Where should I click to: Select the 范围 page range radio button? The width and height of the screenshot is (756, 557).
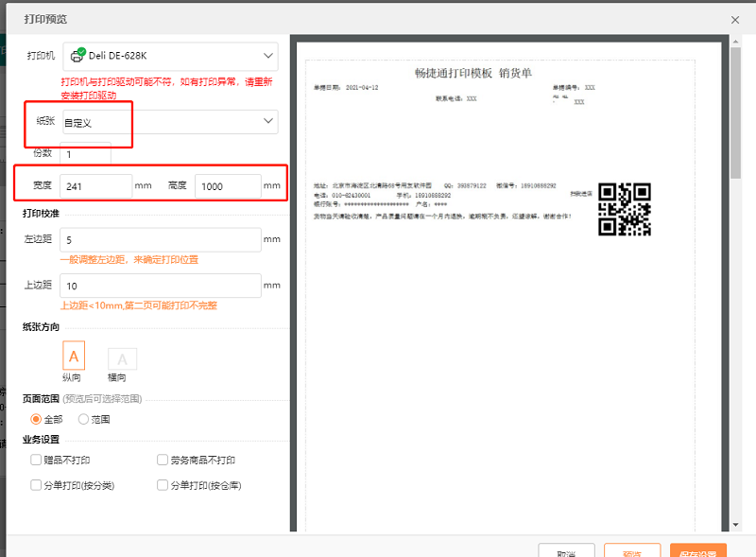(83, 419)
